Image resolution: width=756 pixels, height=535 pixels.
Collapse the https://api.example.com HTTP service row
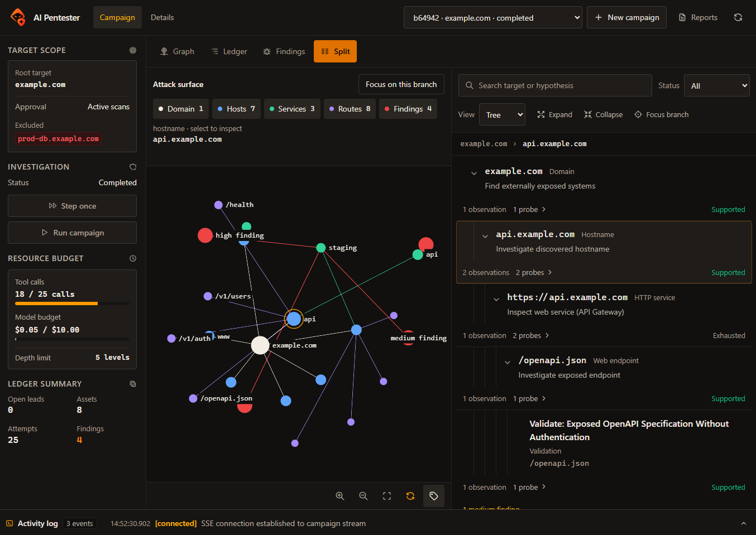click(496, 299)
